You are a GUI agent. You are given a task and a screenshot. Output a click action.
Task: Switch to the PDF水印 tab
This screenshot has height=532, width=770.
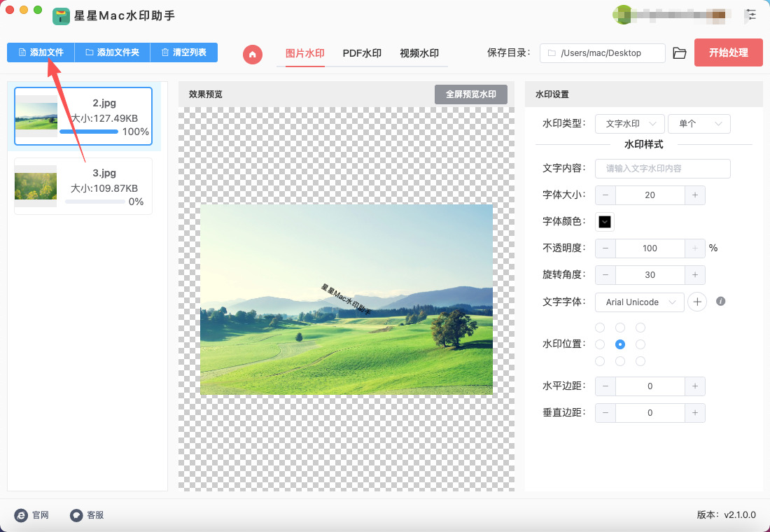pyautogui.click(x=362, y=53)
